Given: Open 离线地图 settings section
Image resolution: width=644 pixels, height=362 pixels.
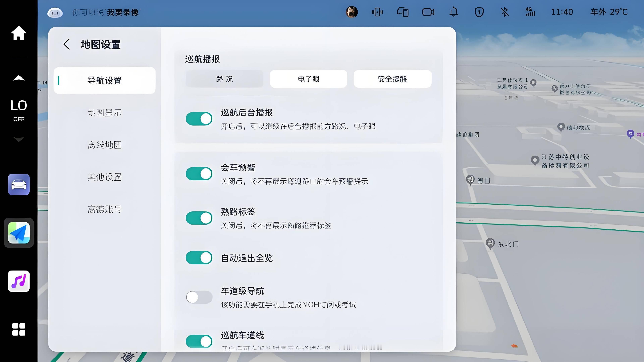Looking at the screenshot, I should click(x=104, y=145).
